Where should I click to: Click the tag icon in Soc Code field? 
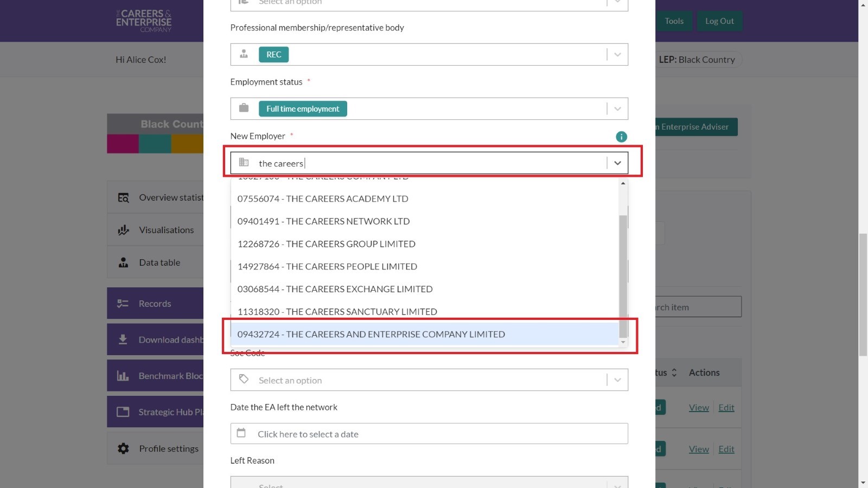(244, 379)
